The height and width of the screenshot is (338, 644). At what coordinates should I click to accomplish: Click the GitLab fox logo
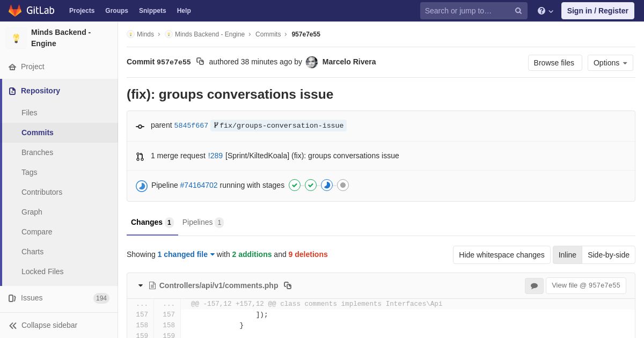[x=15, y=11]
